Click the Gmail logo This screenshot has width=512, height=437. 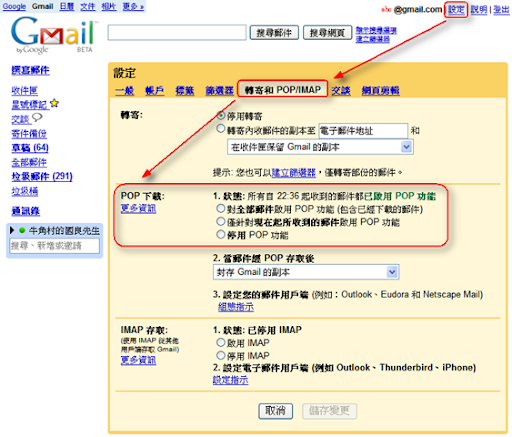53,35
